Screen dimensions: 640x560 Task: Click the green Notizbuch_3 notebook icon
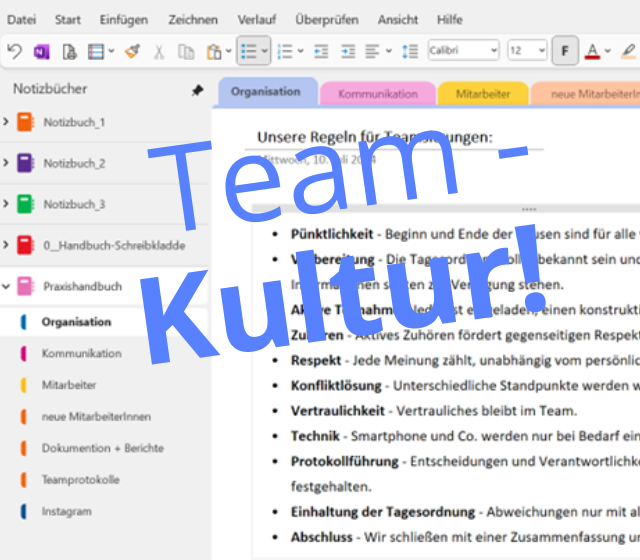click(x=25, y=204)
